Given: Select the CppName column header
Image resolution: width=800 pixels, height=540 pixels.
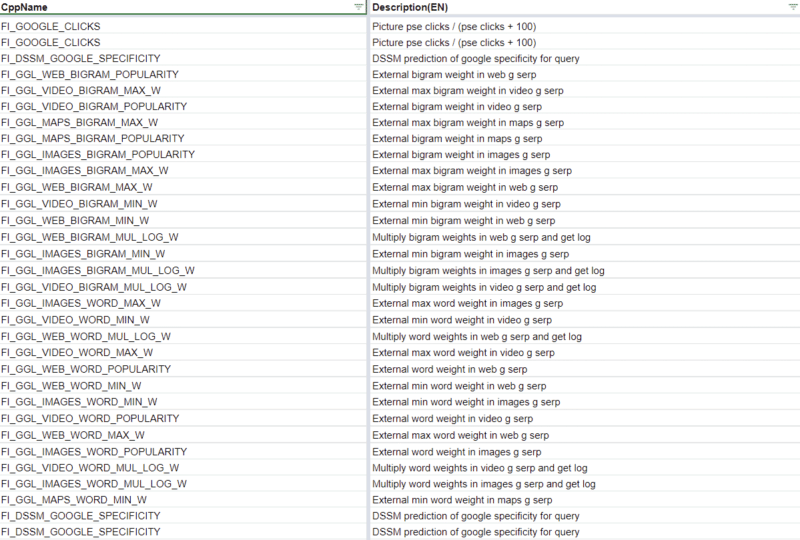Looking at the screenshot, I should [x=183, y=7].
